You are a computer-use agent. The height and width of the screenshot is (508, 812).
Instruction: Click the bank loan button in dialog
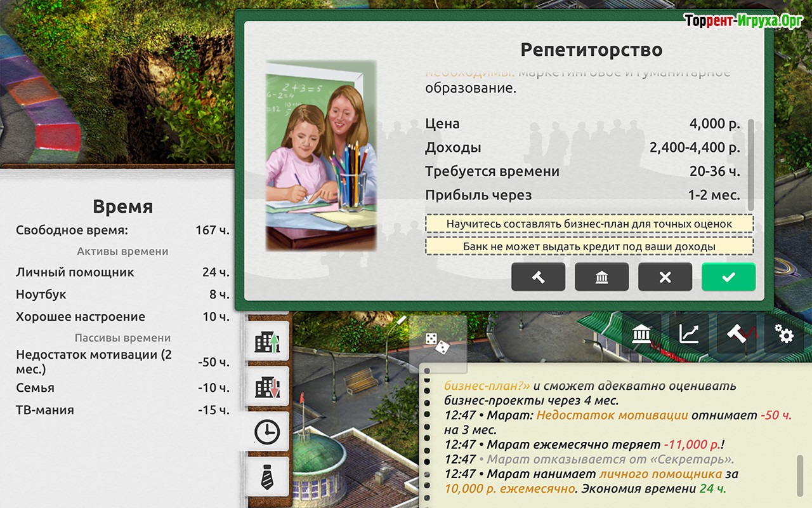(x=601, y=277)
